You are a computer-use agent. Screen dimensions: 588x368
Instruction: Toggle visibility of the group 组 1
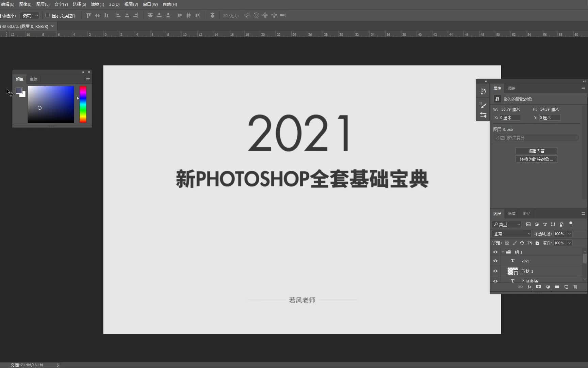point(495,252)
